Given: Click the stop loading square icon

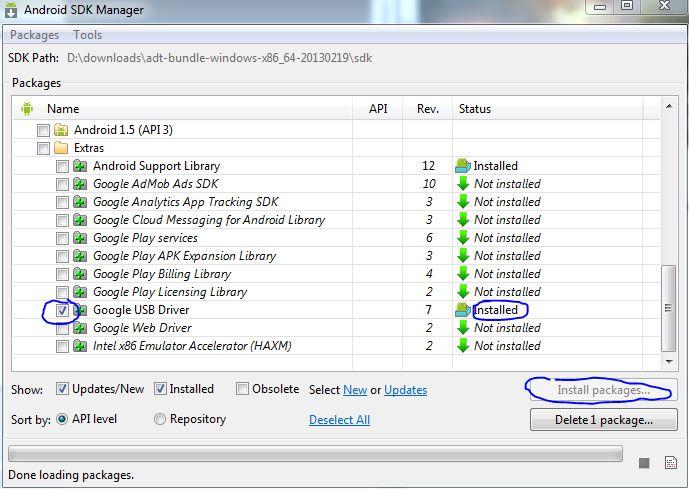Looking at the screenshot, I should [x=644, y=463].
